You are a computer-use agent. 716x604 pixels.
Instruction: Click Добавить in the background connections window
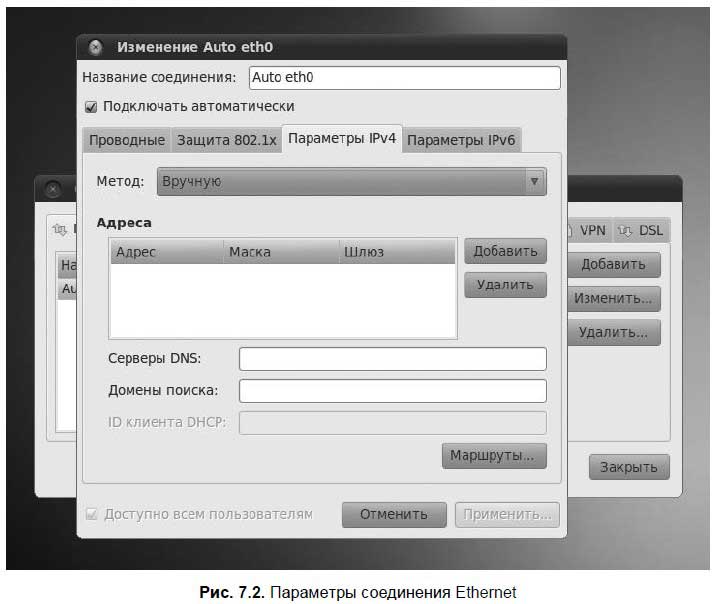[614, 264]
